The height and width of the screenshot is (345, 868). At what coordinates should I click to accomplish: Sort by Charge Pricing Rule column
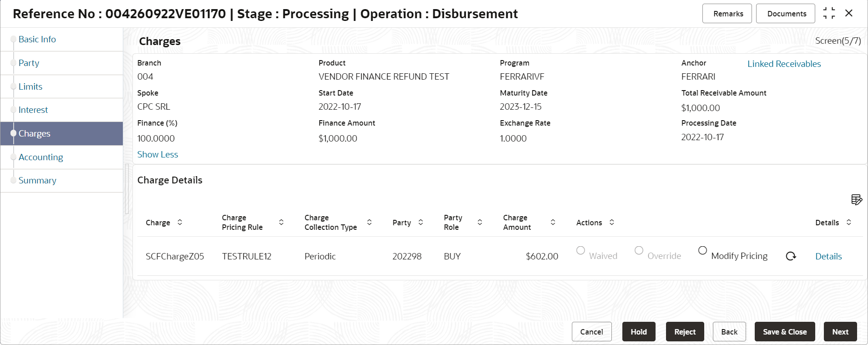tap(281, 222)
